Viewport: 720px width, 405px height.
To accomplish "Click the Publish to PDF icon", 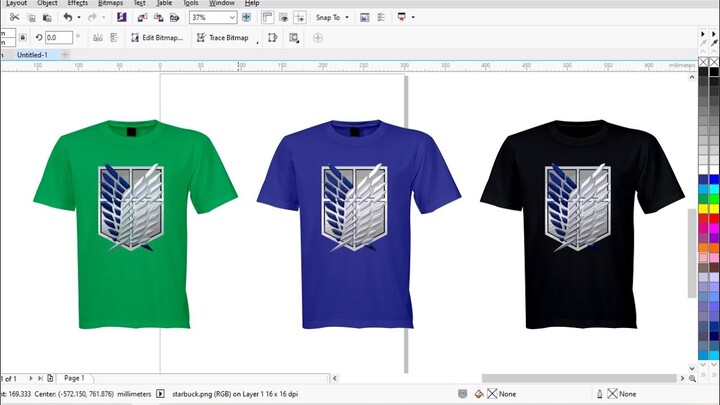I will tap(174, 17).
